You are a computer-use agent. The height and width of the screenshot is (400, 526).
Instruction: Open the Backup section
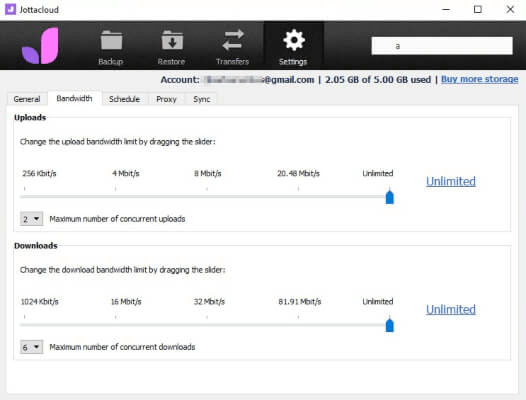[111, 47]
